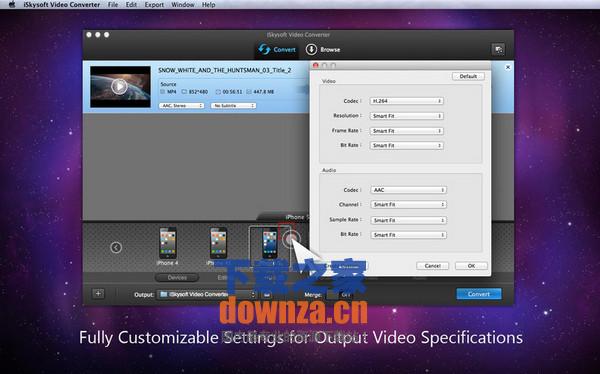600x374 pixels.
Task: Open the Export menu
Action: point(154,5)
